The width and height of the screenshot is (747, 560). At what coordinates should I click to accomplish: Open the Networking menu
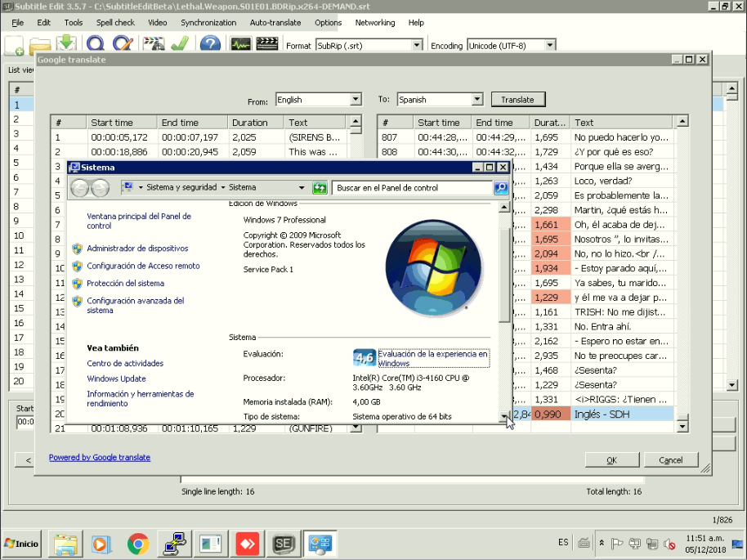pos(375,22)
